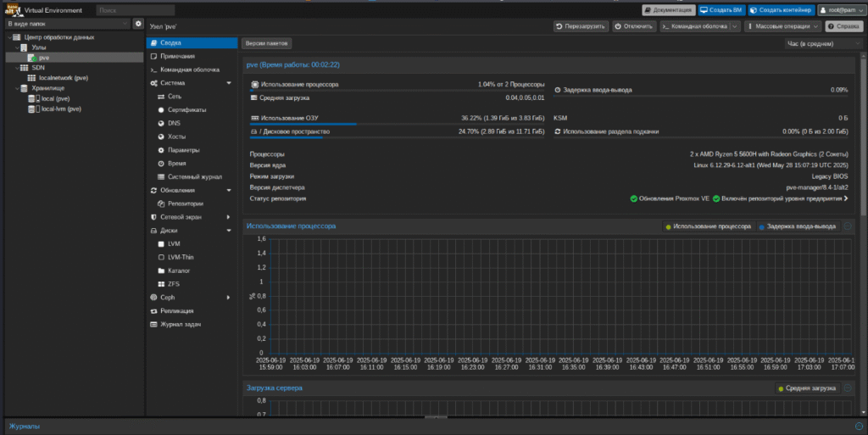Expand the Массовые операции dropdown
This screenshot has height=435, width=868.
pos(782,26)
